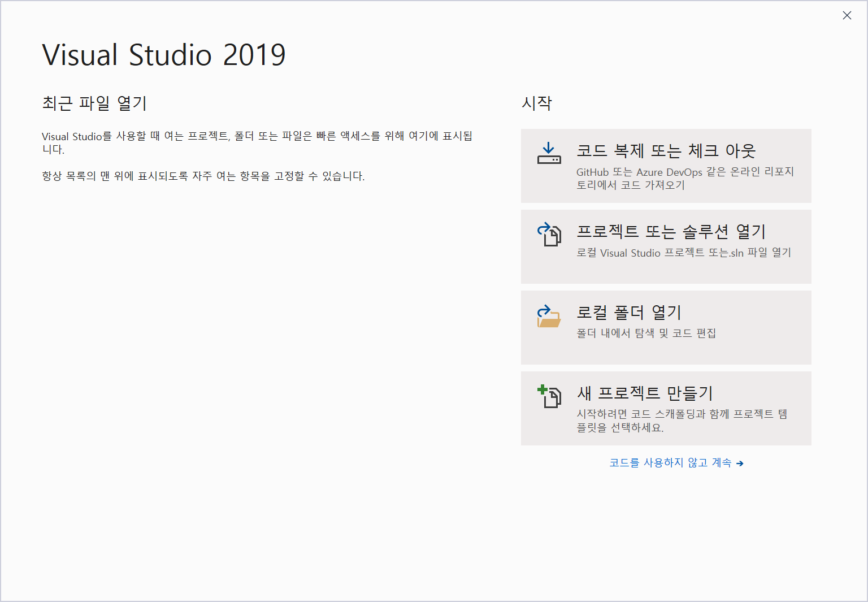Click the clone code download icon
Image resolution: width=868 pixels, height=602 pixels.
[x=549, y=153]
